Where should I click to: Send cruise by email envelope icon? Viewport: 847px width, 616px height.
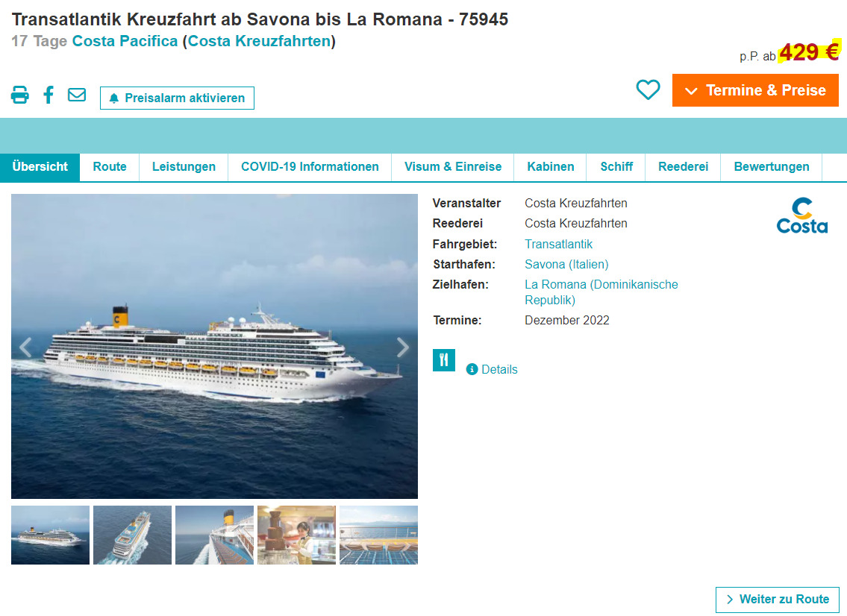[77, 95]
